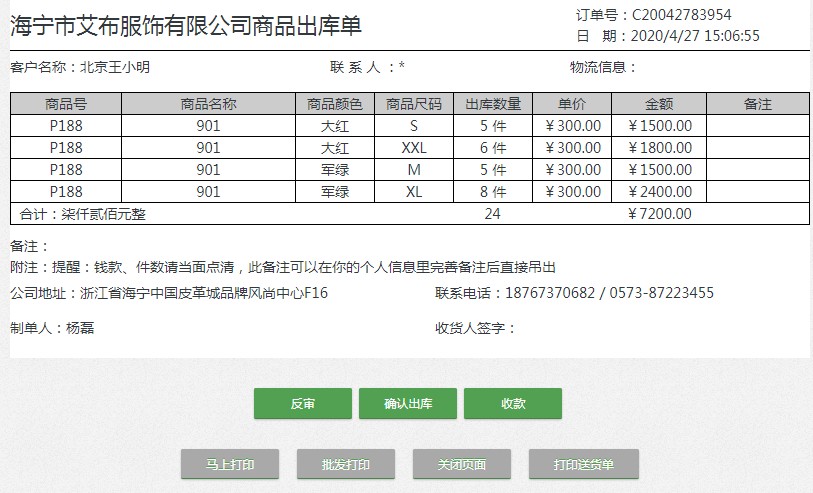This screenshot has height=493, width=813.
Task: Print now using 马上打印 button
Action: tap(230, 464)
